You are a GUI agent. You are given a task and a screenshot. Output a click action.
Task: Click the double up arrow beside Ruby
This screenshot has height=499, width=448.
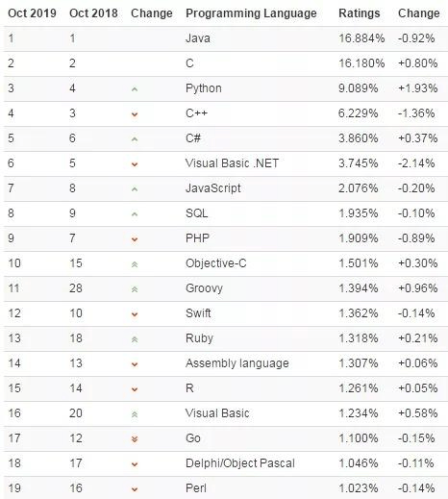135,339
